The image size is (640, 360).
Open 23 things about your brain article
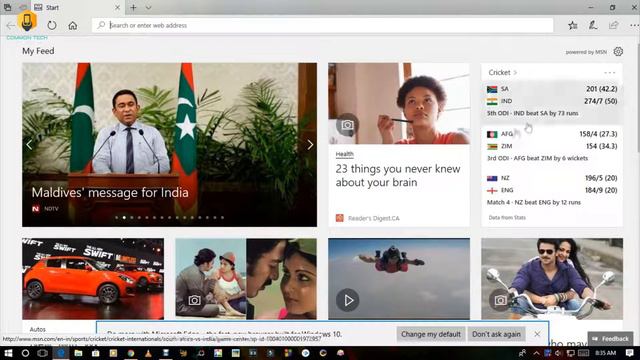[x=398, y=176]
